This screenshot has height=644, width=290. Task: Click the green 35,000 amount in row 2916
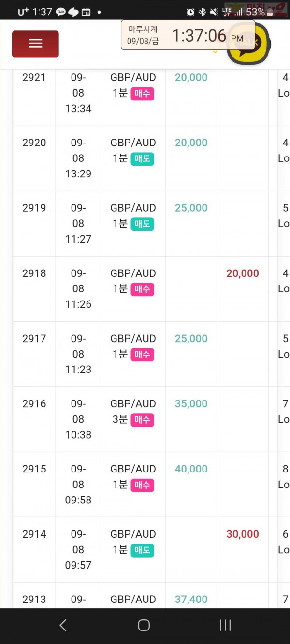tap(191, 404)
